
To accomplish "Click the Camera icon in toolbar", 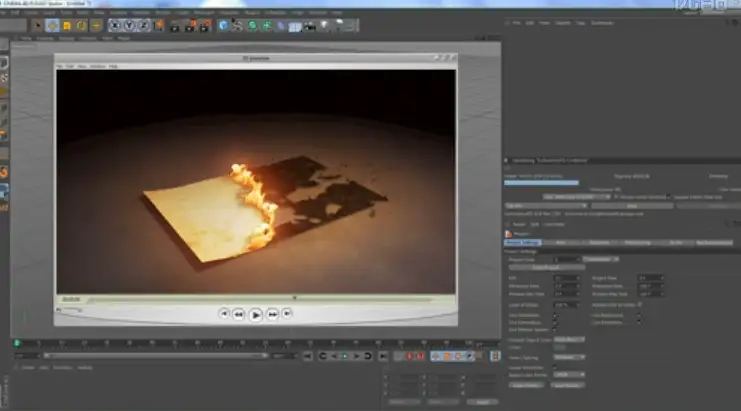I will pos(310,26).
